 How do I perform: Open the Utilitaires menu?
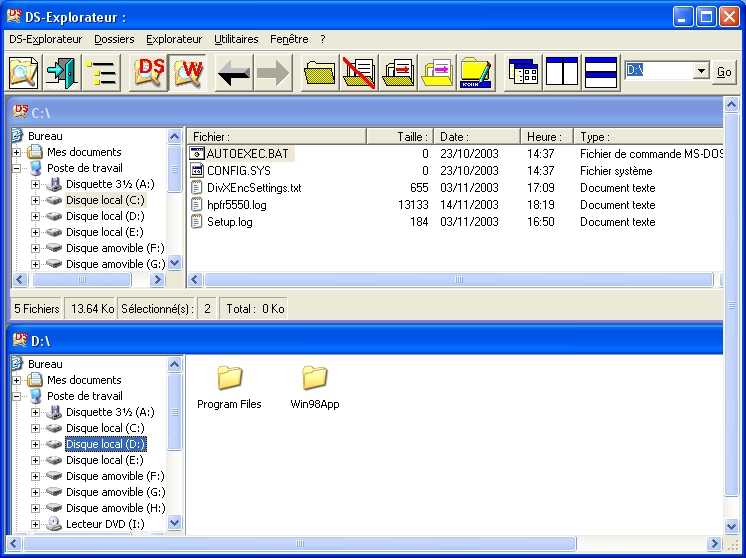[236, 39]
